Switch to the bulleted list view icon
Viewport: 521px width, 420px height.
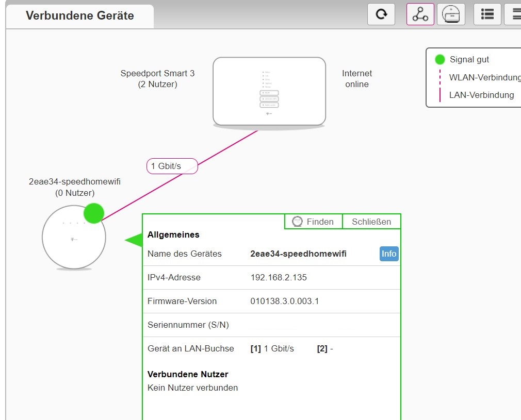487,14
